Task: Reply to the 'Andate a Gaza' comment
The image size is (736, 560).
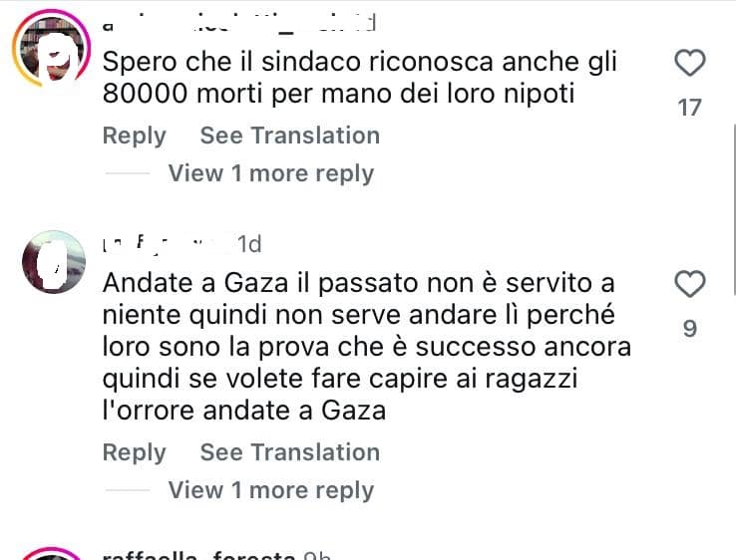Action: [135, 452]
